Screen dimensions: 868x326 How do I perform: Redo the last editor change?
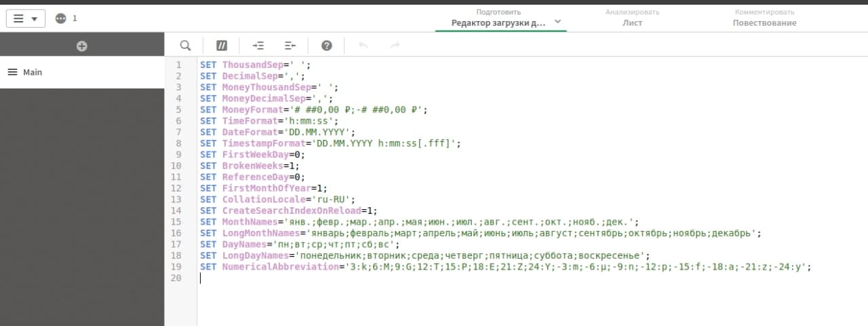tap(395, 46)
